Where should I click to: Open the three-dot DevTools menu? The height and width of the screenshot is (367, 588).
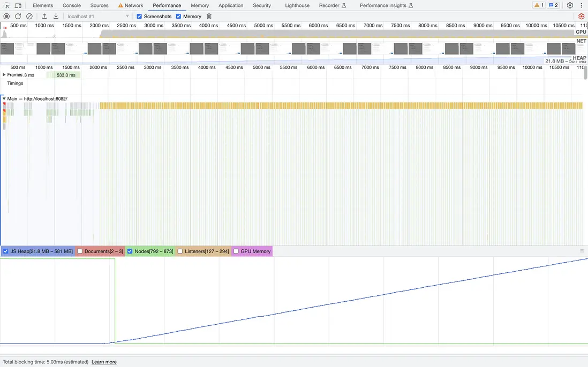(581, 5)
